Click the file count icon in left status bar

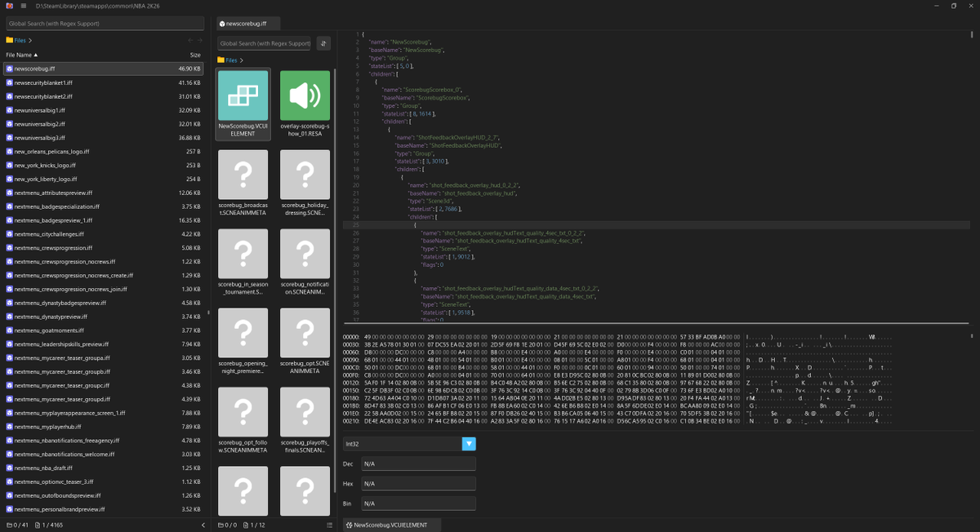click(38, 525)
